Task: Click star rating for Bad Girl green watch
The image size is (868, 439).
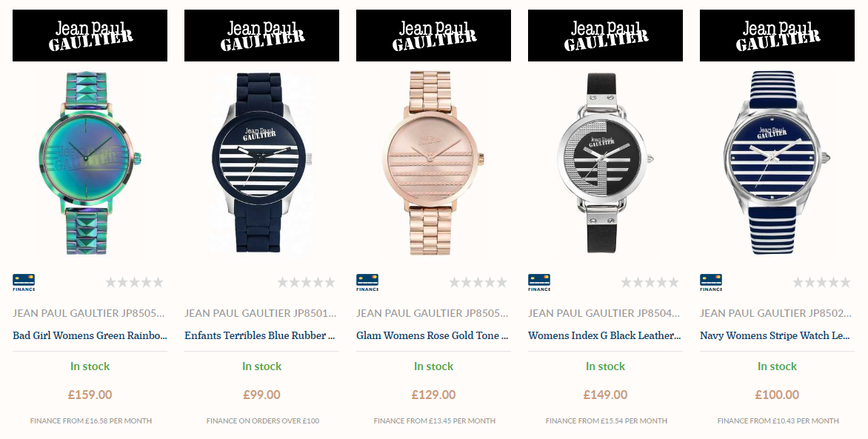Action: 135,283
